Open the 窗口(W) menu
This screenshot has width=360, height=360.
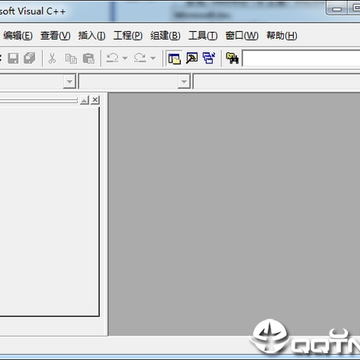pyautogui.click(x=242, y=36)
